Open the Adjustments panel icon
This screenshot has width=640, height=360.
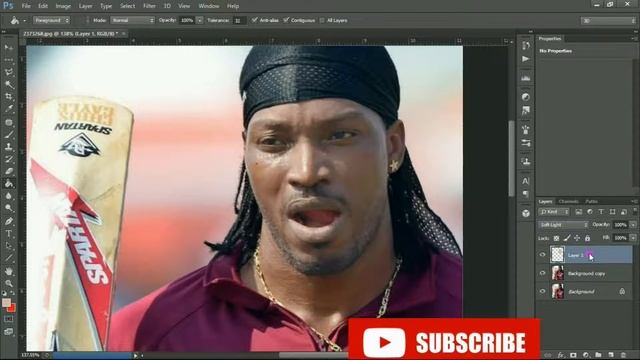526,97
